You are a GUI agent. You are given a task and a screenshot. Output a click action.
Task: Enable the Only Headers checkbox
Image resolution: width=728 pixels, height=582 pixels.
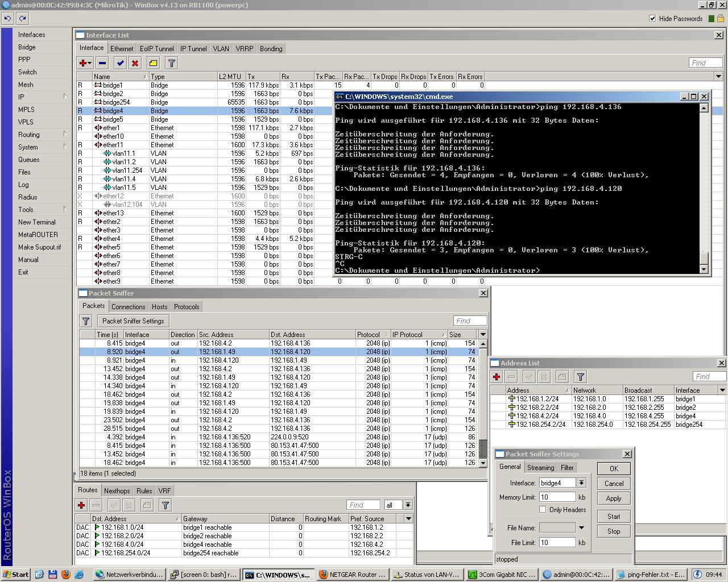click(x=543, y=510)
